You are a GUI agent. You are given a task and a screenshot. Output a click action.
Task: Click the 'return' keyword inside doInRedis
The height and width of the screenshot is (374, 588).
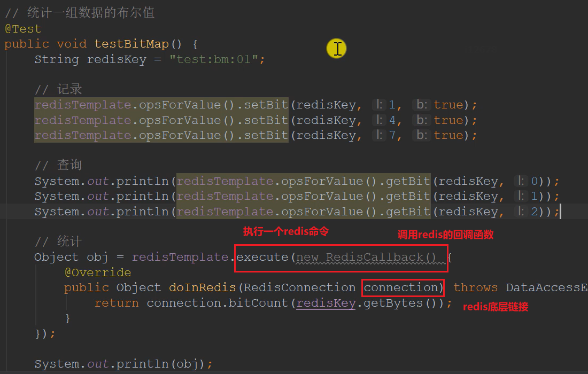tap(116, 303)
